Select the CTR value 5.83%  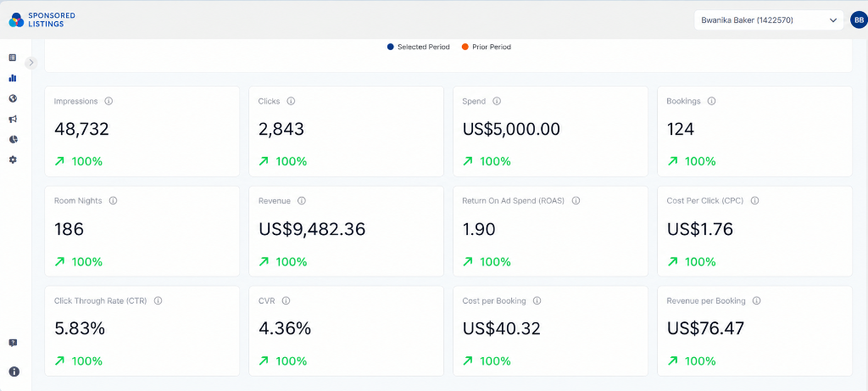pos(80,329)
